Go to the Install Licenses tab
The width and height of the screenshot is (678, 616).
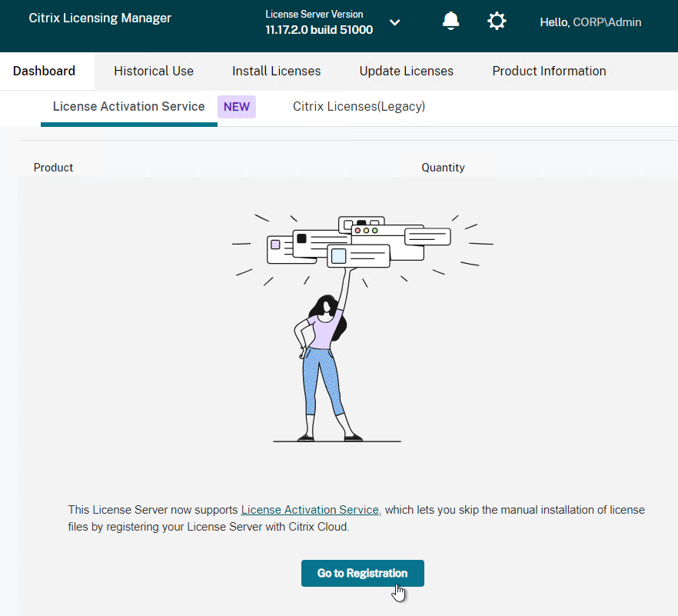click(x=276, y=71)
